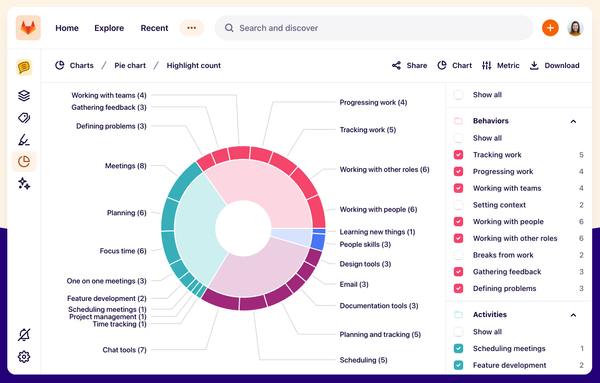Click the Share network icon
This screenshot has height=383, width=600.
pos(396,65)
